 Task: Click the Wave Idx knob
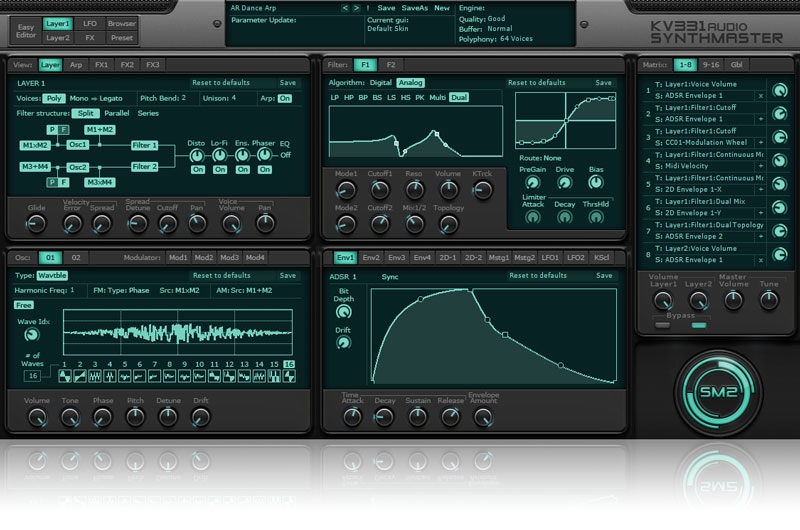coord(31,335)
